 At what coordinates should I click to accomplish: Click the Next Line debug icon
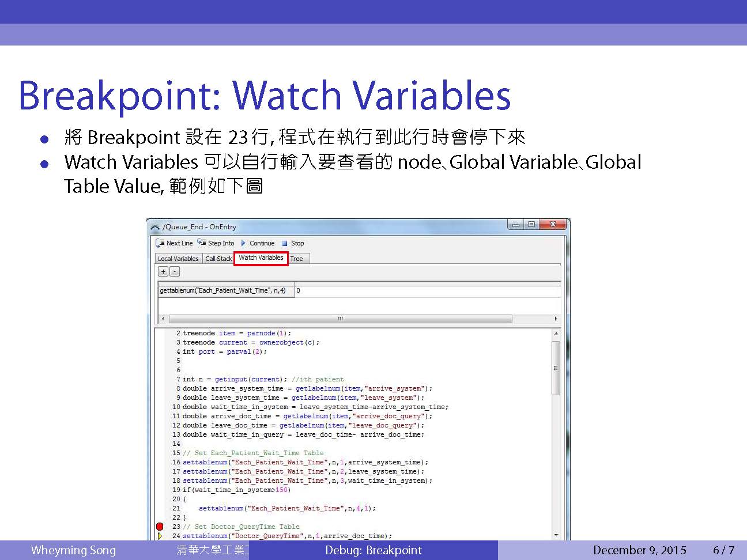(160, 243)
